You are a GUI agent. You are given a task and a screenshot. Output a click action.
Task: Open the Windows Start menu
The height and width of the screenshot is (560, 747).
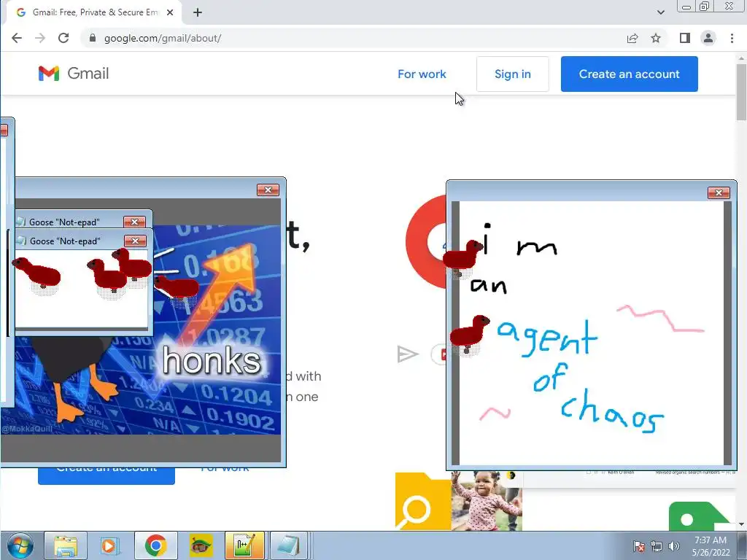pos(20,545)
